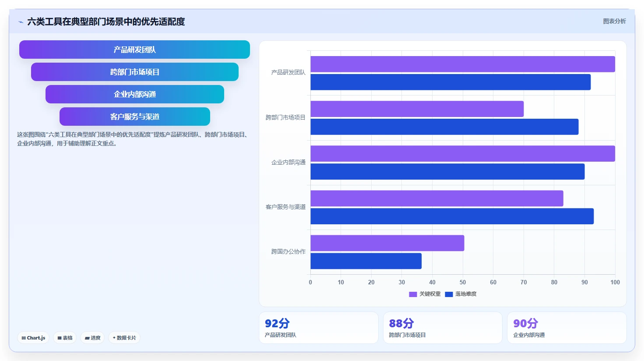Viewport: 644px width, 361px height.
Task: Click the purple bar for 客户服务与渠道
Action: coord(437,198)
